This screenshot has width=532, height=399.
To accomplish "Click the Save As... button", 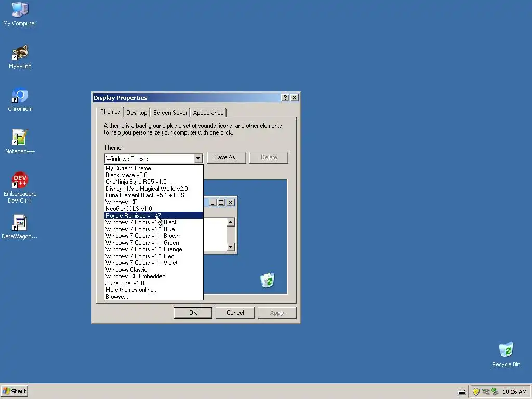I will (x=227, y=157).
